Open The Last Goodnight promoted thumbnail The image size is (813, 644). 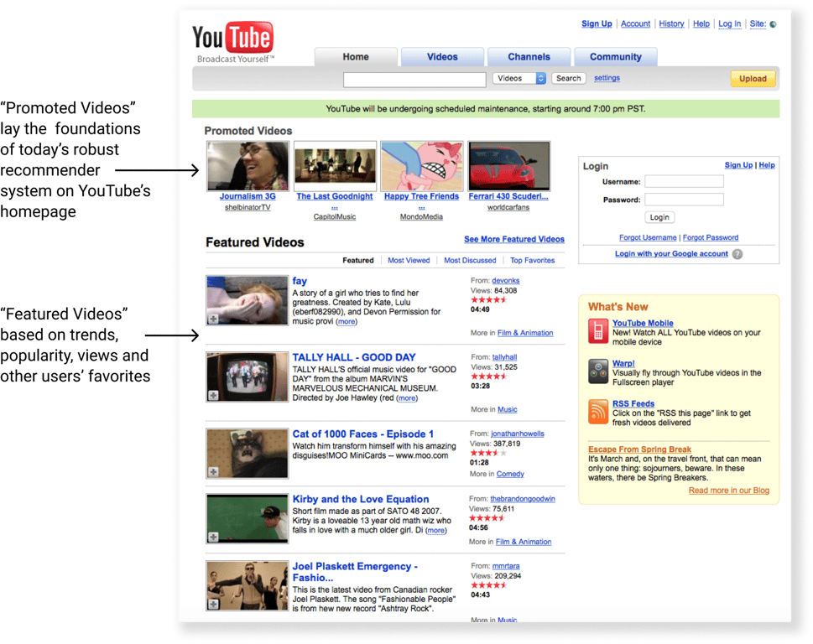tap(335, 166)
